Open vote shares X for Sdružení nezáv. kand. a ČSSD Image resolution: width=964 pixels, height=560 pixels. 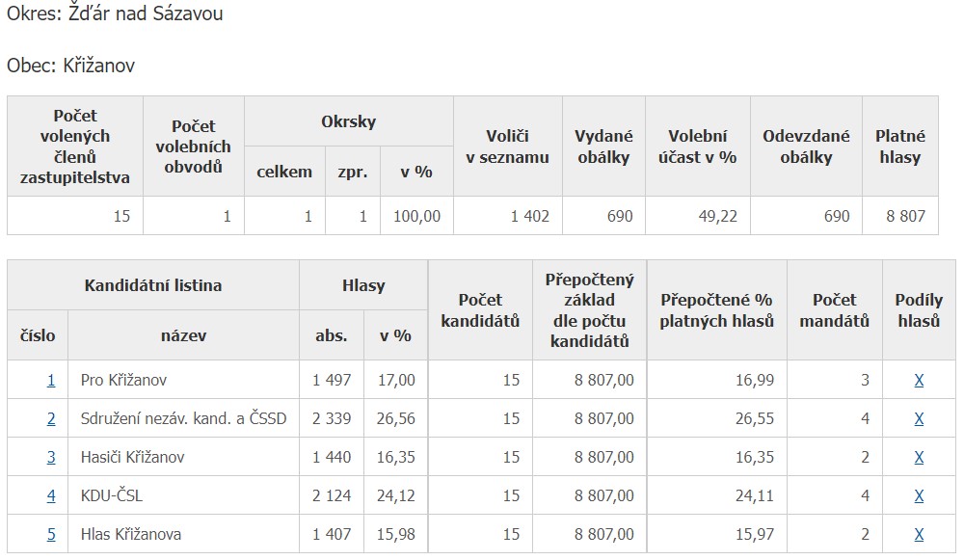pos(919,419)
